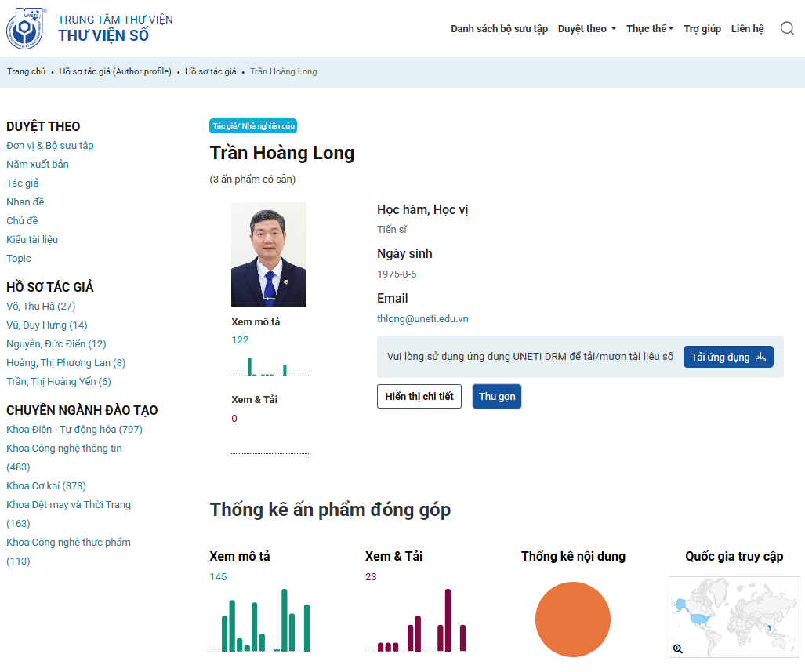The image size is (805, 672).
Task: Click the author portrait photo
Action: point(269,254)
